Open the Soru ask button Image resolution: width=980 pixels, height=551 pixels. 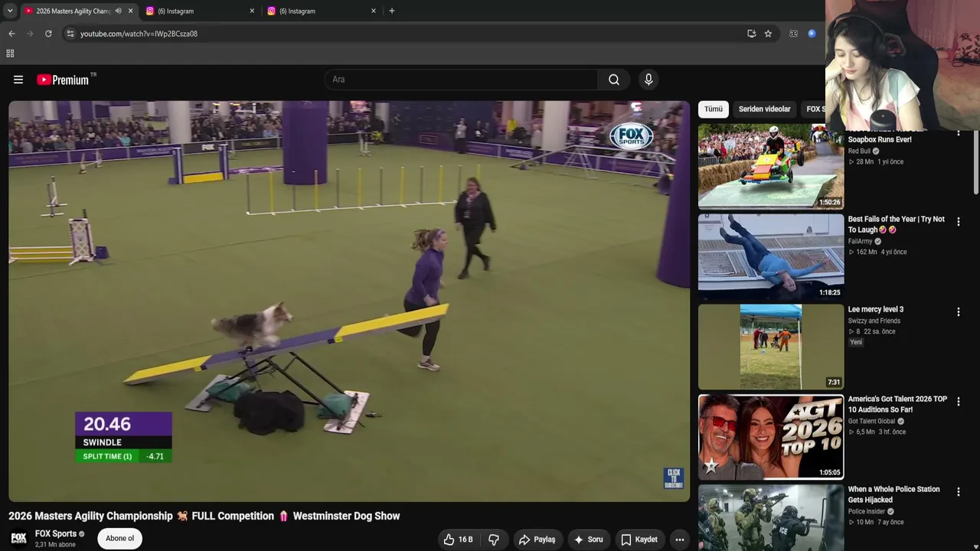589,540
